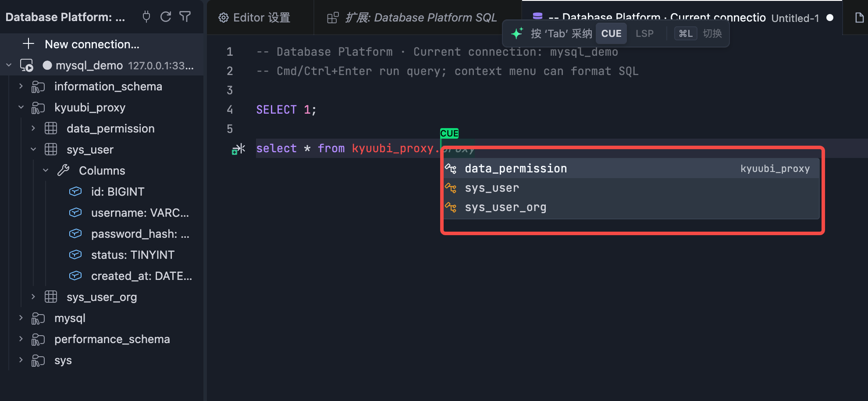868x401 pixels.
Task: Expand the mysql database
Action: (21, 318)
